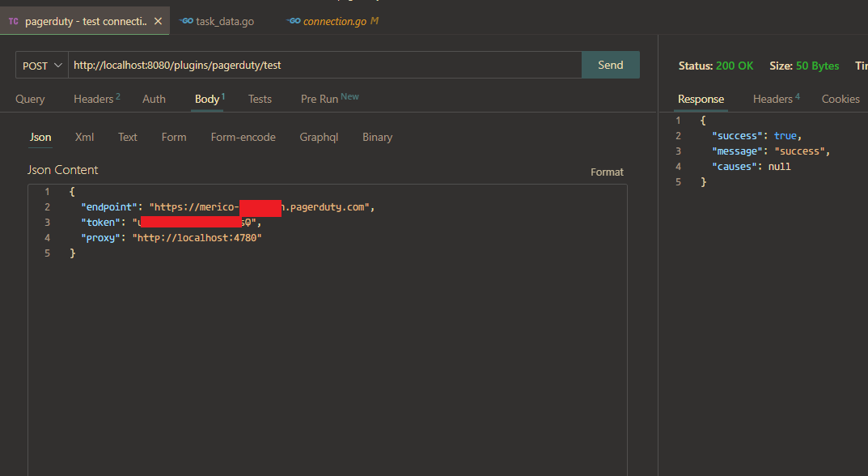Open the response Headers tab
The image size is (868, 476).
point(776,99)
